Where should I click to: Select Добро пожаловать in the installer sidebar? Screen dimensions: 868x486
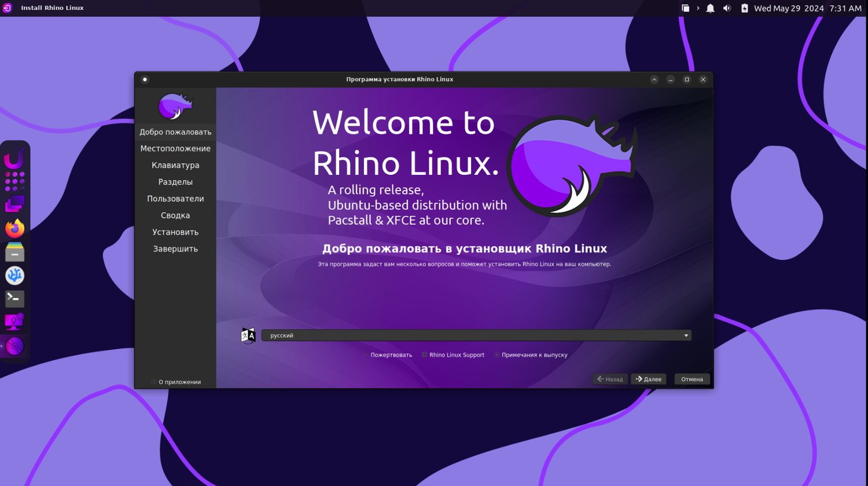(x=175, y=132)
